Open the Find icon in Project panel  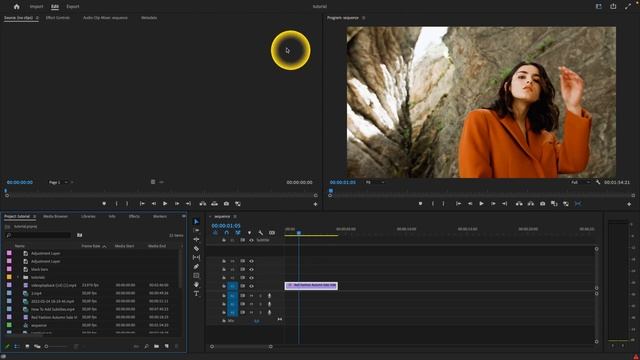tap(147, 346)
